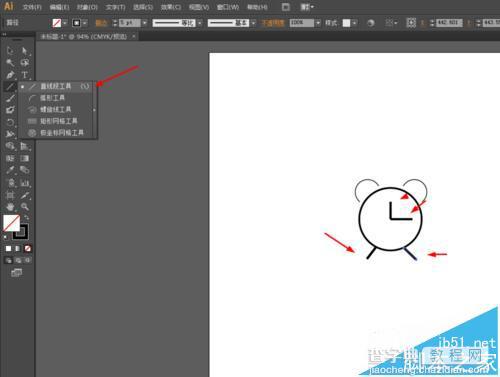Choose Spiral Tool in flyout

[x=57, y=109]
